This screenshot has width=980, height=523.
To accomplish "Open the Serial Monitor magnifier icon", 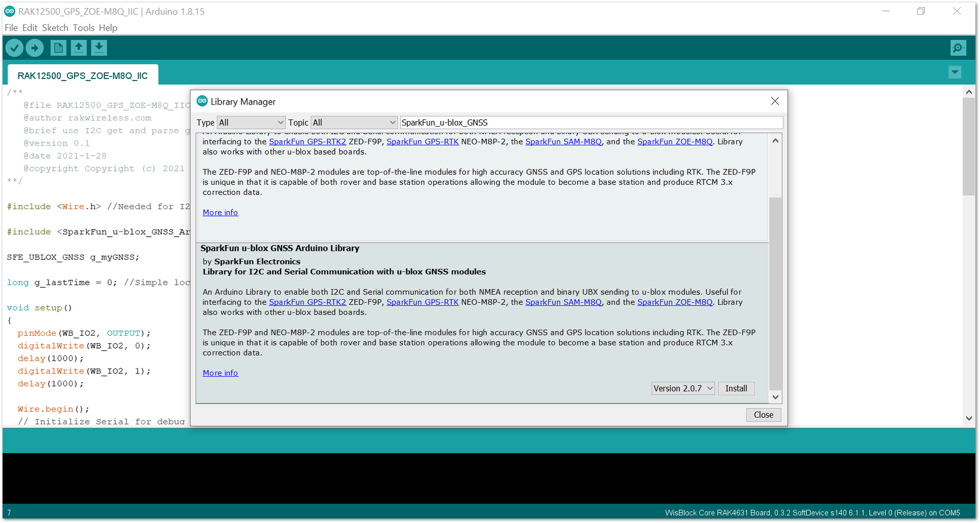I will tap(958, 48).
